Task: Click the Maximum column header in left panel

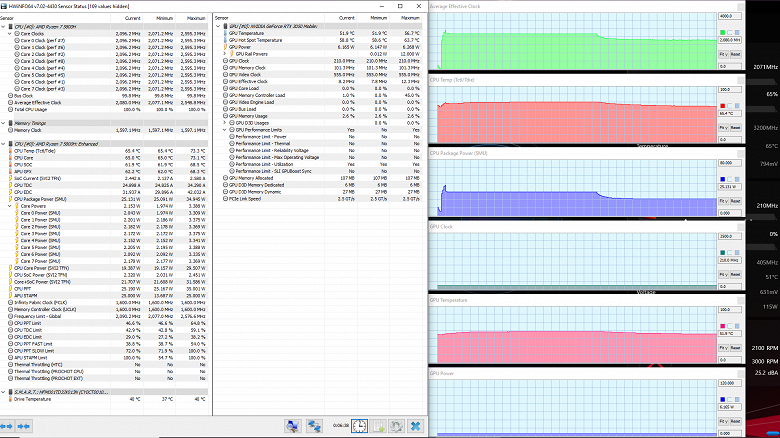Action: [x=196, y=18]
